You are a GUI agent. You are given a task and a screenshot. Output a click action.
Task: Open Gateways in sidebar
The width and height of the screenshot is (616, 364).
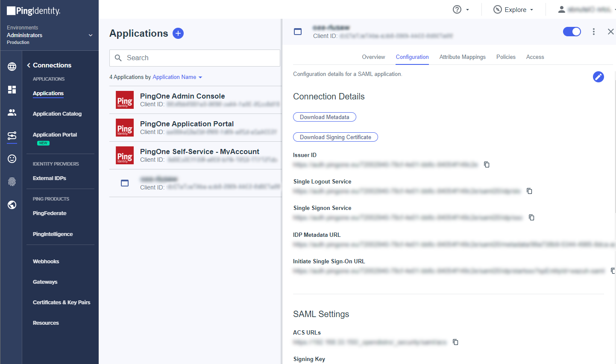tap(45, 282)
